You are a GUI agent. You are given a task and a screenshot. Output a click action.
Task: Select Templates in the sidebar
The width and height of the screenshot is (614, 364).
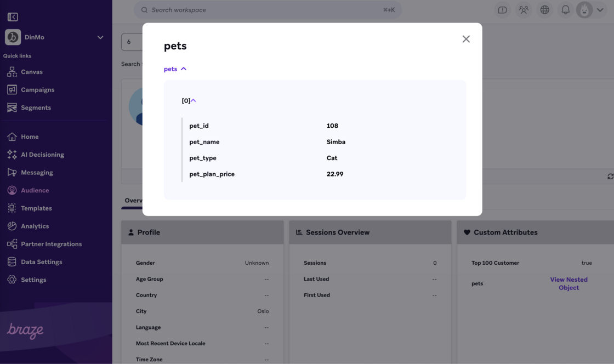pos(36,208)
